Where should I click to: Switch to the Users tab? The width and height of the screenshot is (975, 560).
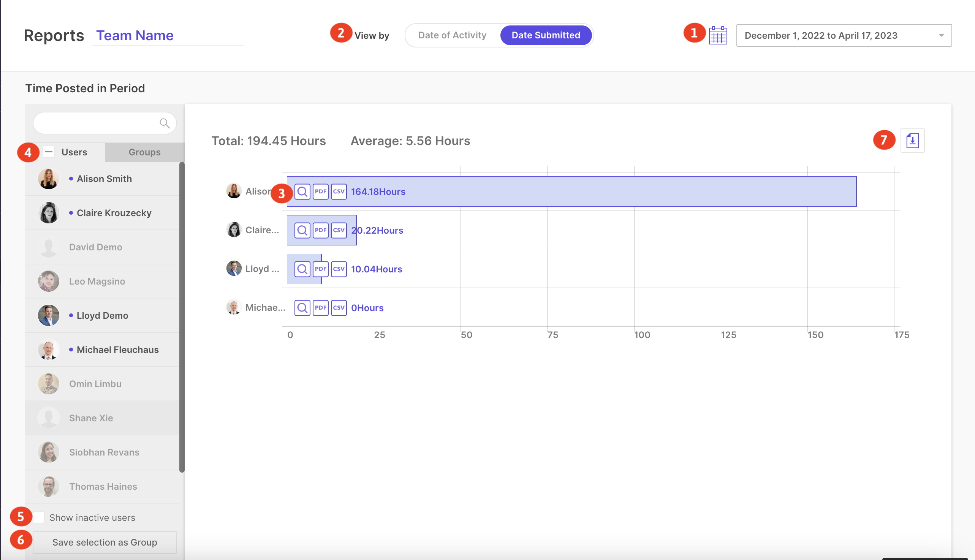74,152
